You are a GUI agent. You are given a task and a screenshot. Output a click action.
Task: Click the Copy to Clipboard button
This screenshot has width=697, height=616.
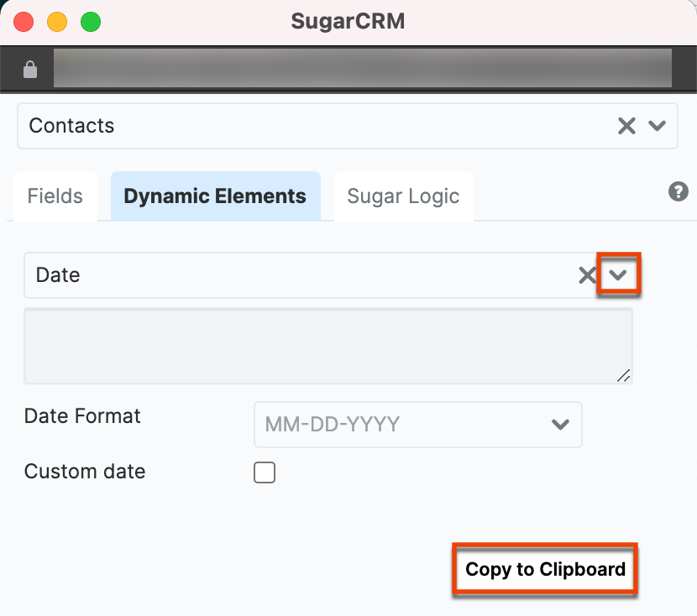(544, 569)
